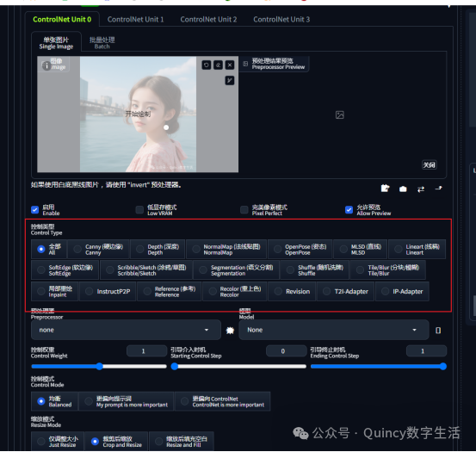Run preprocessor with the explosion icon
The image size is (476, 452).
[230, 331]
